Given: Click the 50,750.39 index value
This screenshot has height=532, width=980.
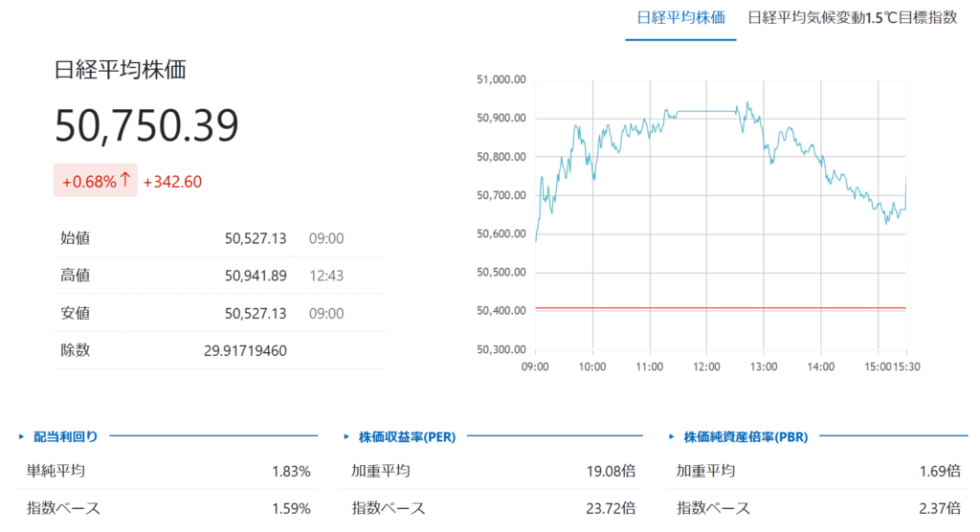Looking at the screenshot, I should 146,126.
